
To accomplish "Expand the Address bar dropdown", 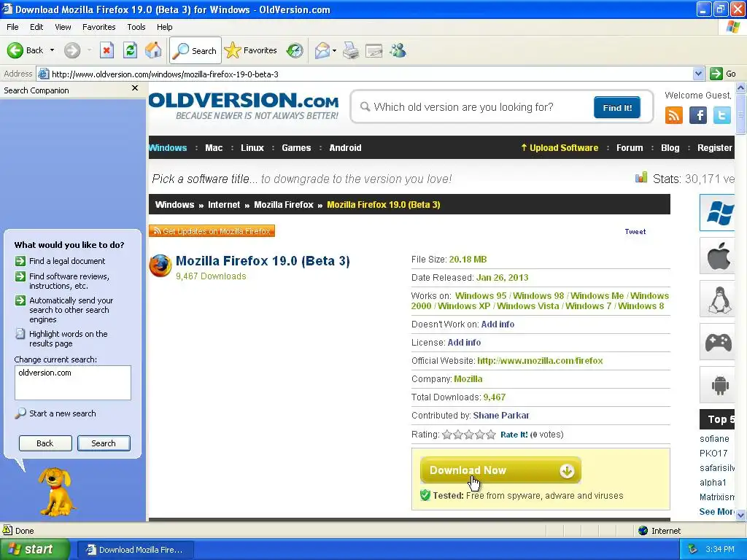I will [698, 74].
